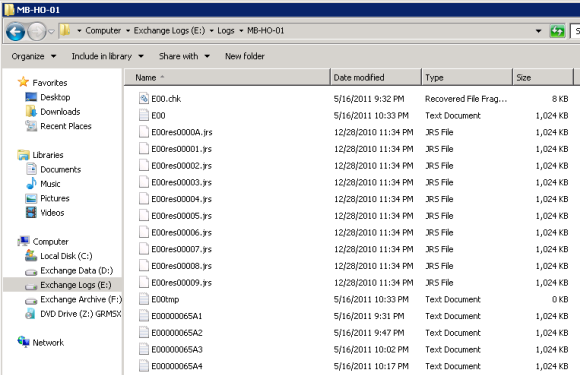Select the E00.chk file icon
This screenshot has height=375, width=580.
pos(144,98)
